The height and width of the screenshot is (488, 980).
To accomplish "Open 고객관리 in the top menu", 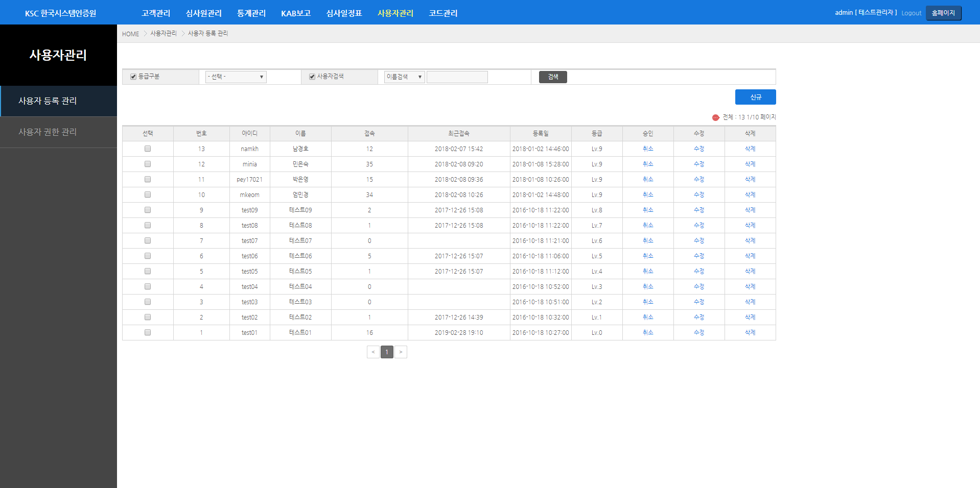I will [156, 13].
